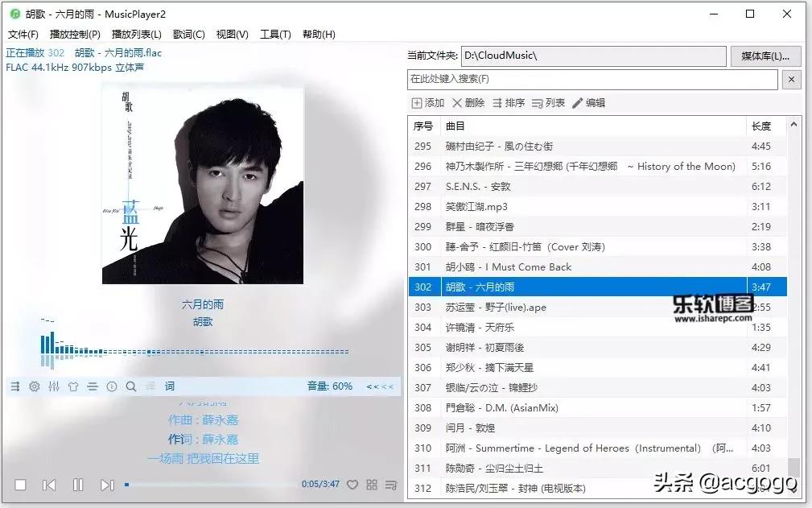Open the skin selector shirt icon
Screen dimensions: 812x508
pos(73,386)
